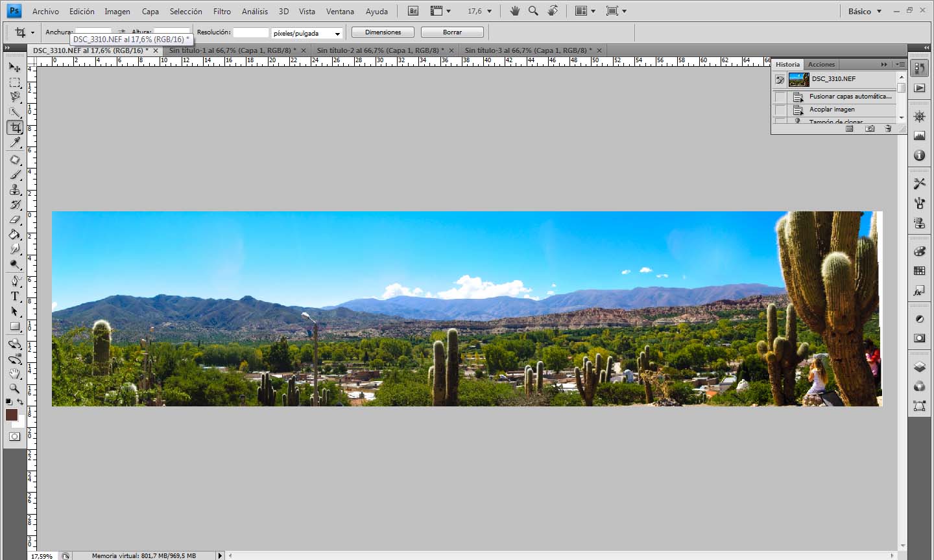
Task: Set history brush source for Fusionar capas state
Action: pos(780,97)
